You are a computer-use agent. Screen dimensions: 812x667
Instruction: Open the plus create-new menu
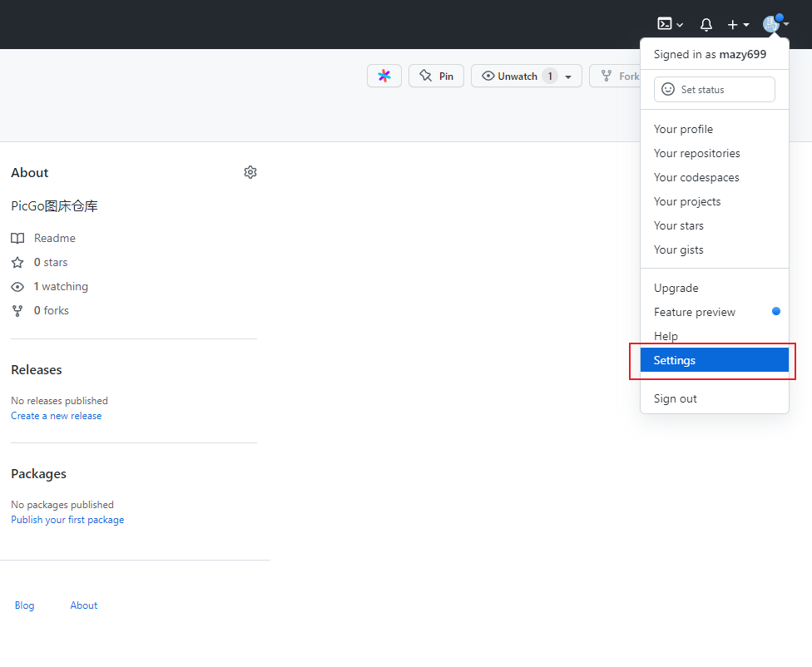(738, 24)
